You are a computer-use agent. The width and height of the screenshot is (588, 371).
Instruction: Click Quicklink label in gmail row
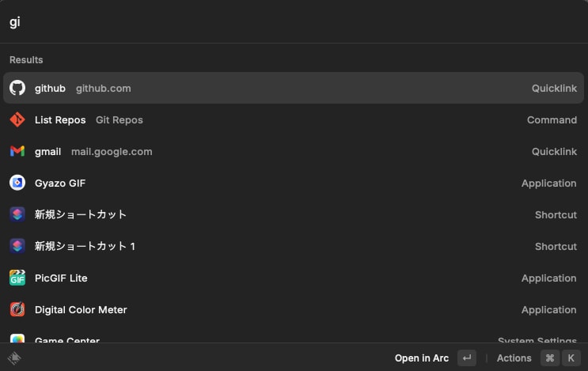pos(554,152)
